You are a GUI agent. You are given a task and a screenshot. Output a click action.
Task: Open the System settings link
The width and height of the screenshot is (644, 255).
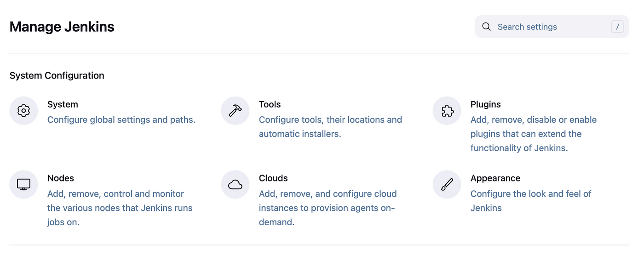(63, 104)
